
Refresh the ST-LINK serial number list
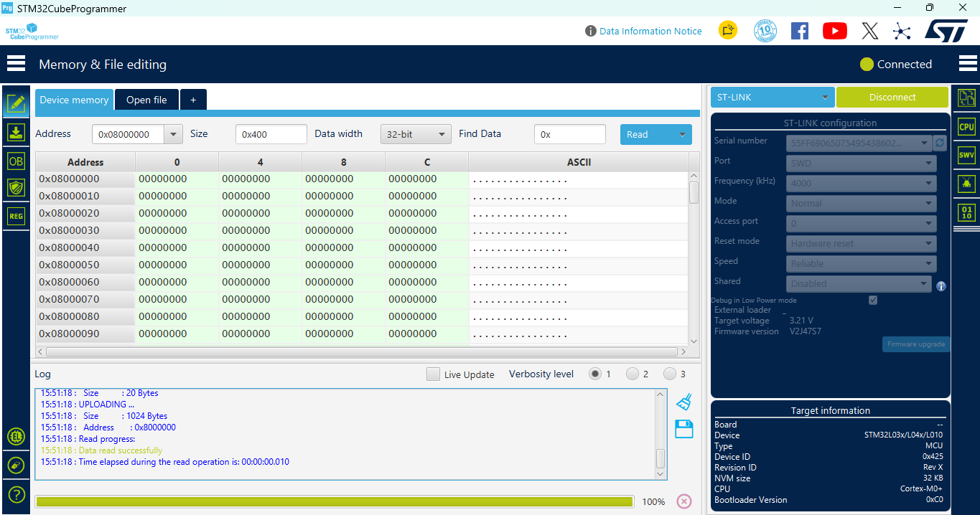[x=940, y=143]
